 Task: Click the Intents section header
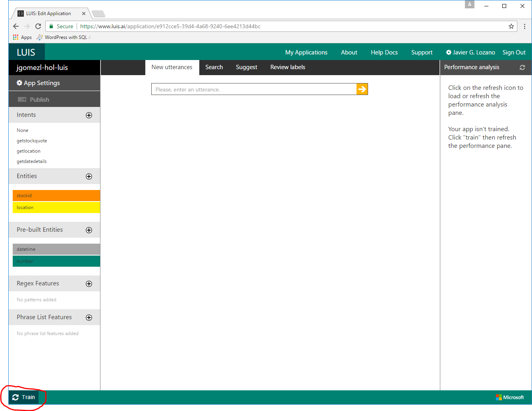click(x=54, y=115)
